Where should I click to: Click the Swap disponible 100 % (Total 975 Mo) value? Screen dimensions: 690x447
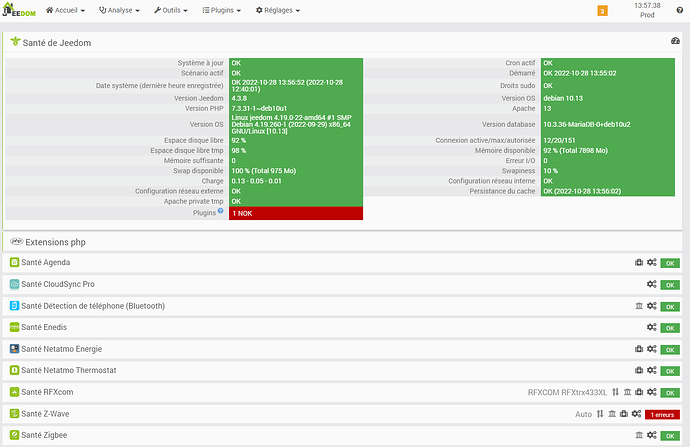point(264,171)
